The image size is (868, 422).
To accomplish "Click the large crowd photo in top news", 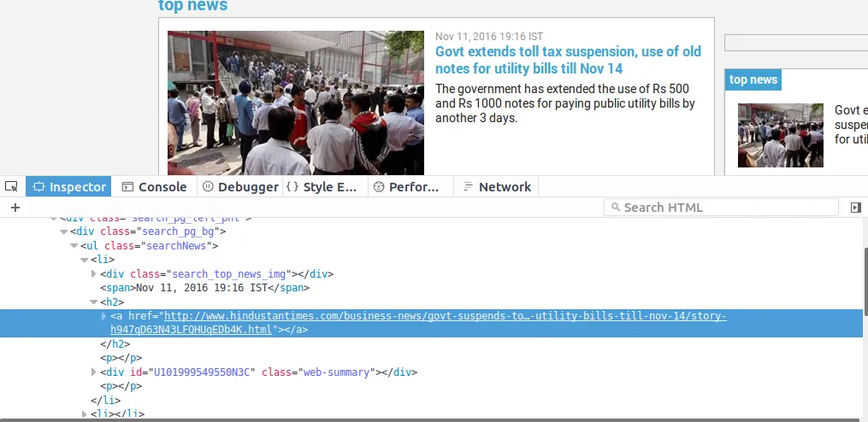I will point(296,103).
